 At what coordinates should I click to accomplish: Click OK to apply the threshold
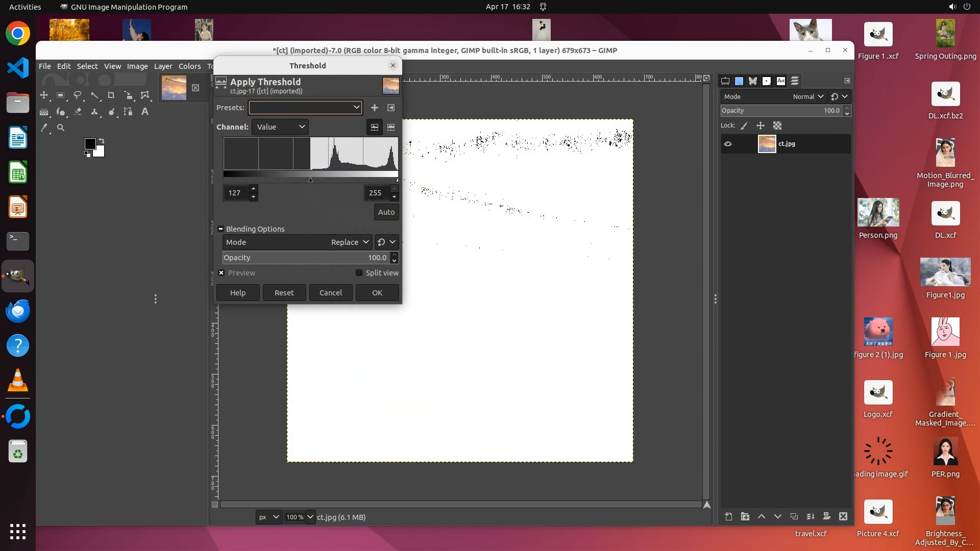point(377,293)
